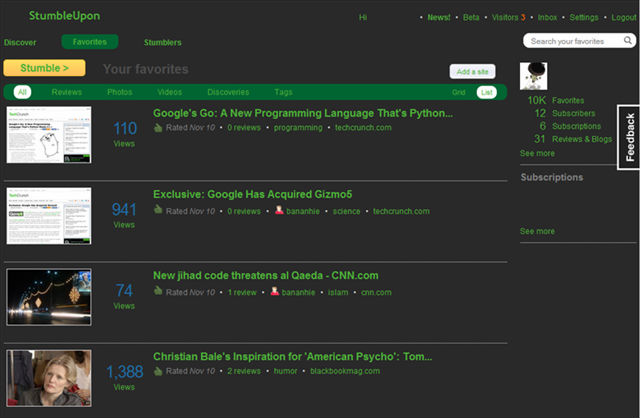This screenshot has height=418, width=640.
Task: Click 2 reviews on Christian Bale entry
Action: [244, 371]
